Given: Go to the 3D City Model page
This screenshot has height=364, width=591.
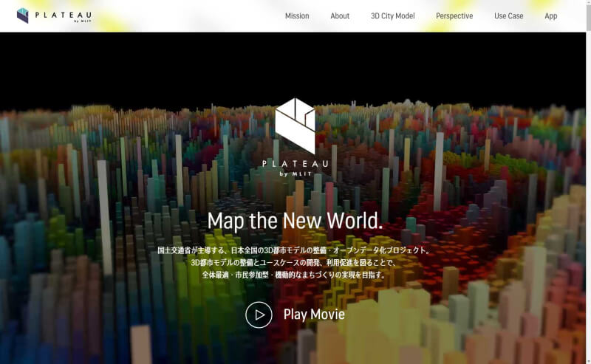Looking at the screenshot, I should tap(393, 16).
